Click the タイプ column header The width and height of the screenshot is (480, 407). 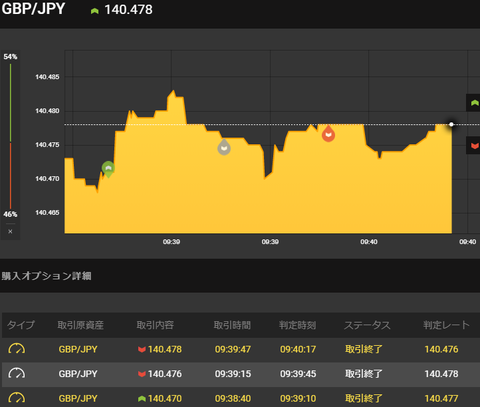click(21, 325)
